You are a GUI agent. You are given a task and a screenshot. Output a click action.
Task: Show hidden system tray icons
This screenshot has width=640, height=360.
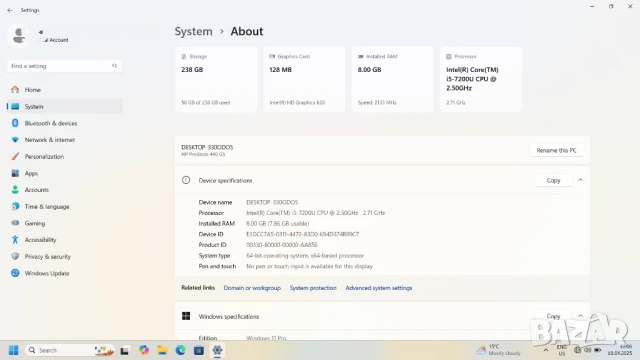pos(546,350)
